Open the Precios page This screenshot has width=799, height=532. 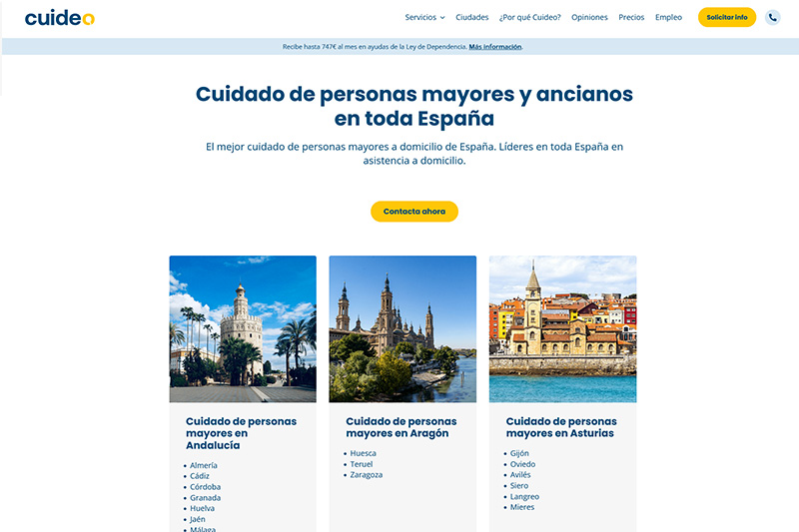[x=631, y=17]
